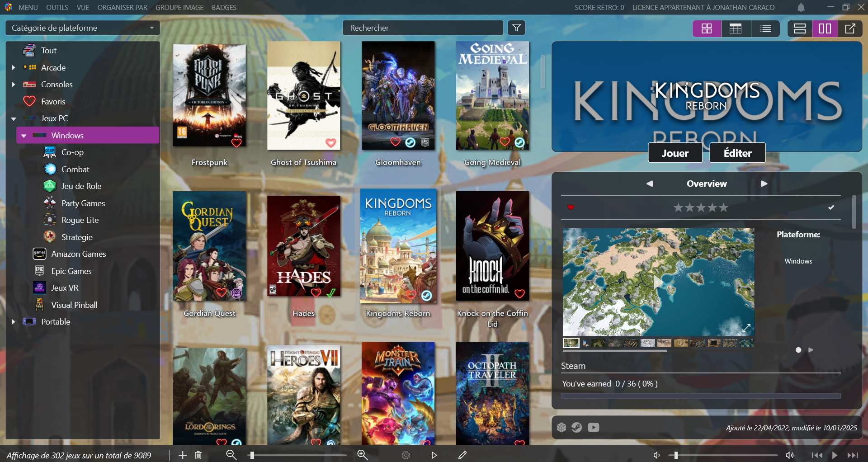Click the zoom out magnifier icon

tap(231, 455)
